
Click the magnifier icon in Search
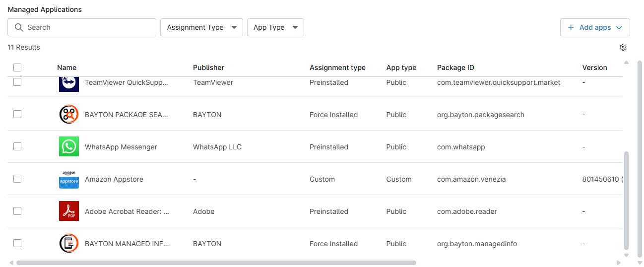19,27
